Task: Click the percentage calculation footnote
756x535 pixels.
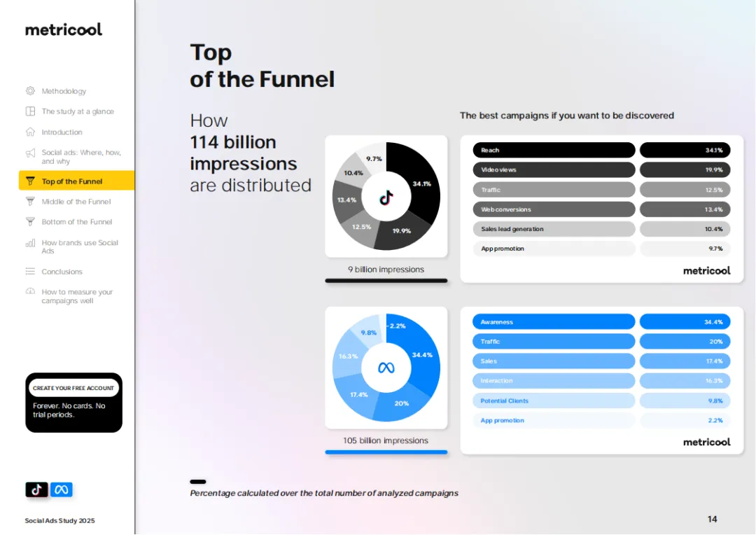Action: (x=324, y=493)
